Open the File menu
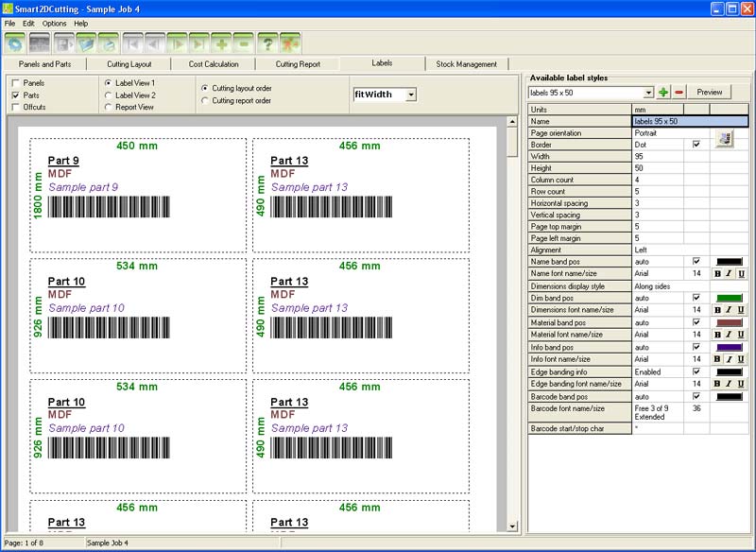The width and height of the screenshot is (756, 552). (x=9, y=23)
